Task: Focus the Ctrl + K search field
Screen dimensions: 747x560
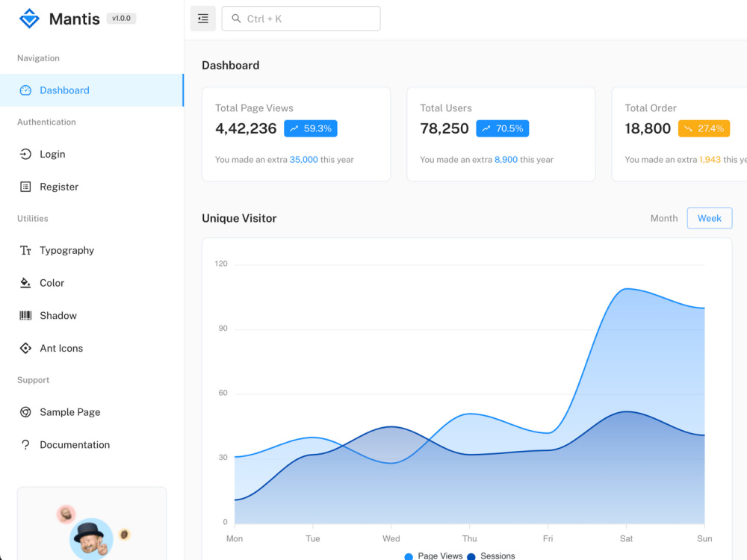Action: (x=301, y=19)
